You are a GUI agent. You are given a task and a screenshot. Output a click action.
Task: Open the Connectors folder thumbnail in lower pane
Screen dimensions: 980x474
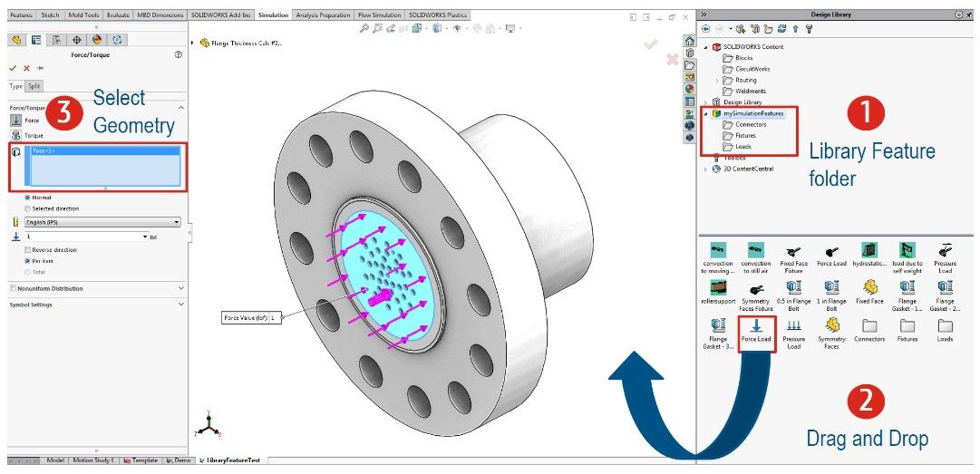[869, 331]
